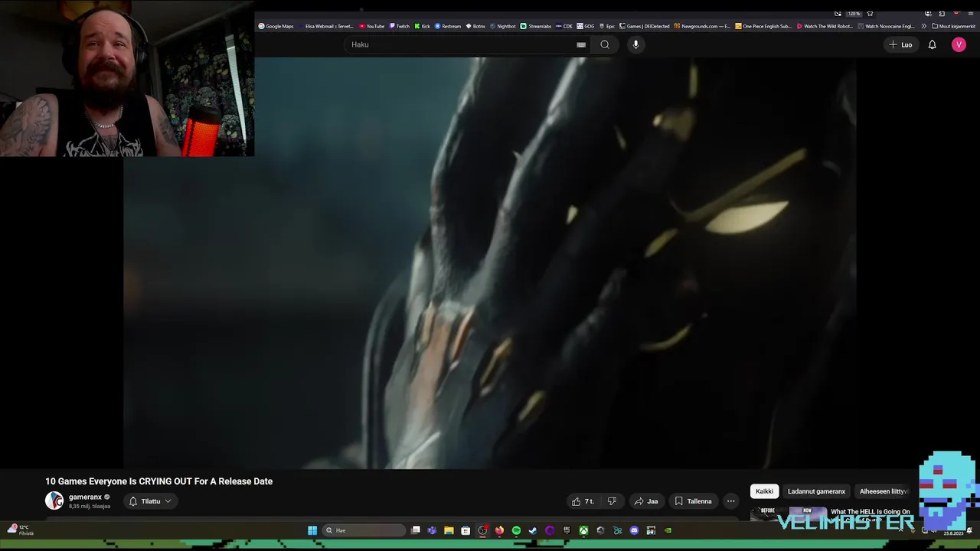The width and height of the screenshot is (980, 551).
Task: Open Epic Games Launcher from the taskbar
Action: coord(567,530)
